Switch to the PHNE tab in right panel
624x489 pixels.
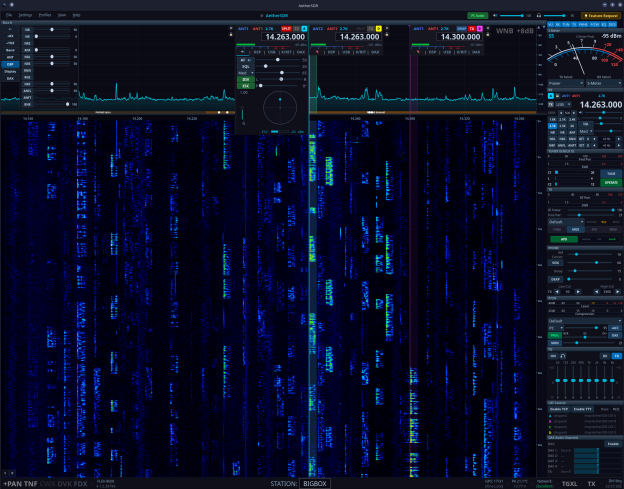tap(583, 25)
